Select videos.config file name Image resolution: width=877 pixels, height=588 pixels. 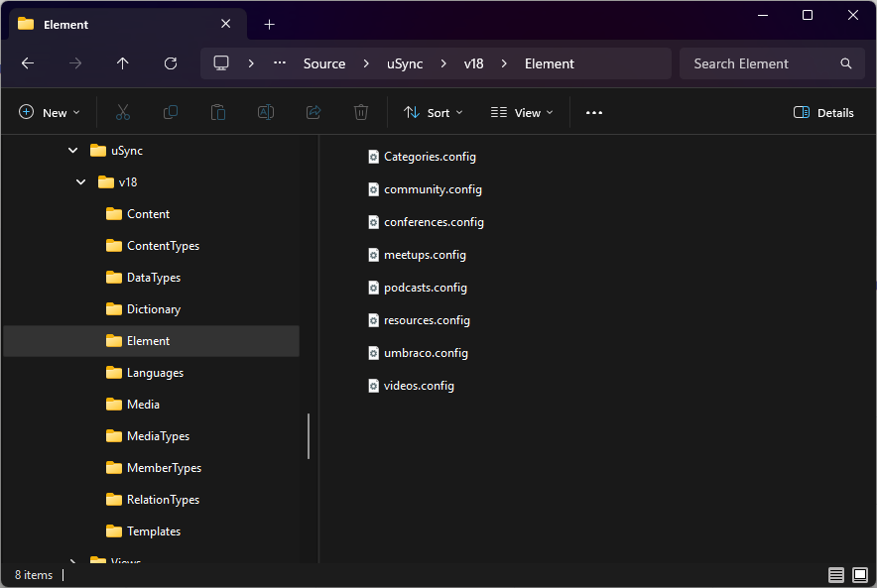[419, 386]
